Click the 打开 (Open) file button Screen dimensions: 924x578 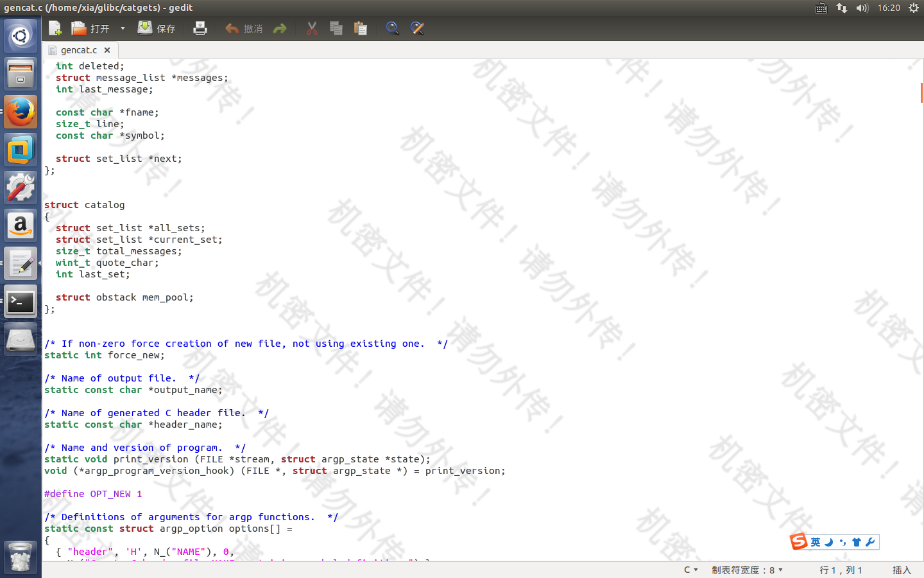coord(90,28)
